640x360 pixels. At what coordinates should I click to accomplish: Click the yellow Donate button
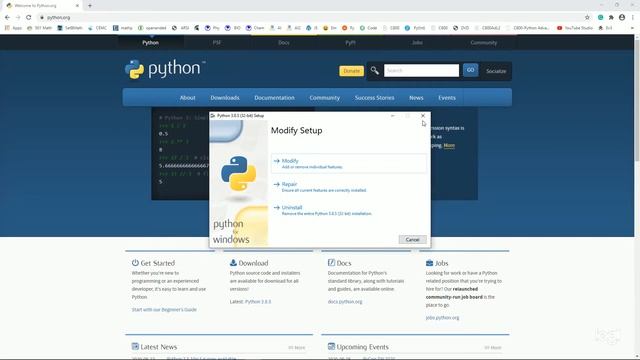point(351,71)
